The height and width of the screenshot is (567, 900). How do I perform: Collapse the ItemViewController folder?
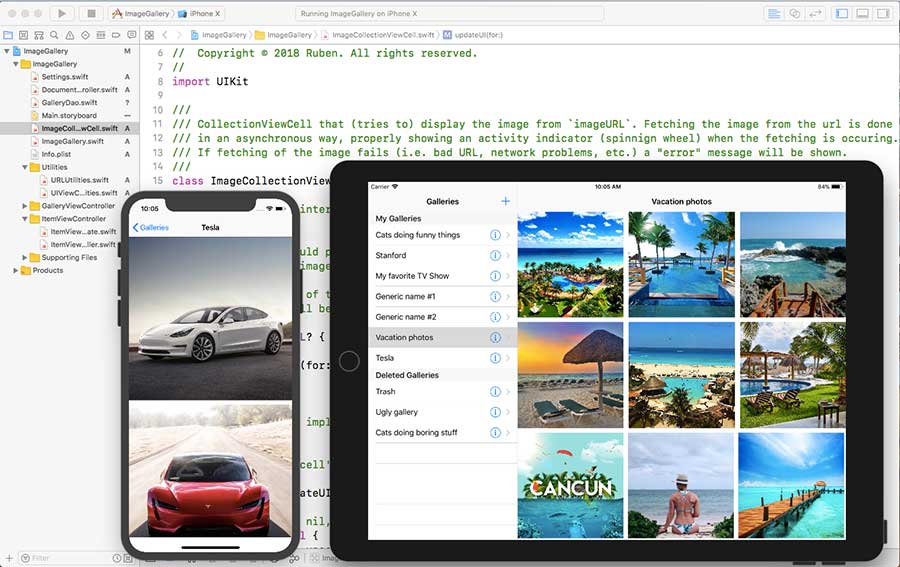click(x=25, y=219)
